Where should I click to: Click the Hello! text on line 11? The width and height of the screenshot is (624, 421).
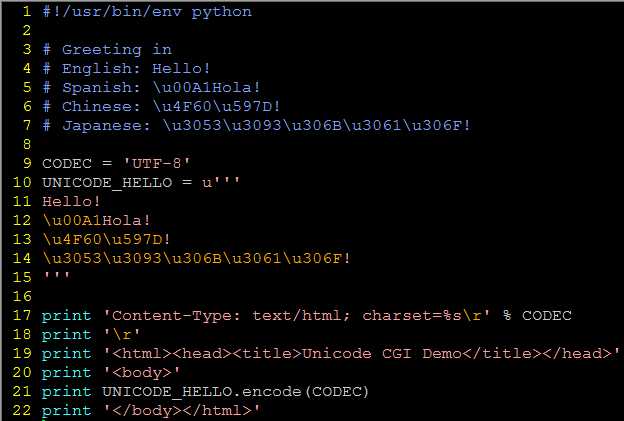pos(71,201)
